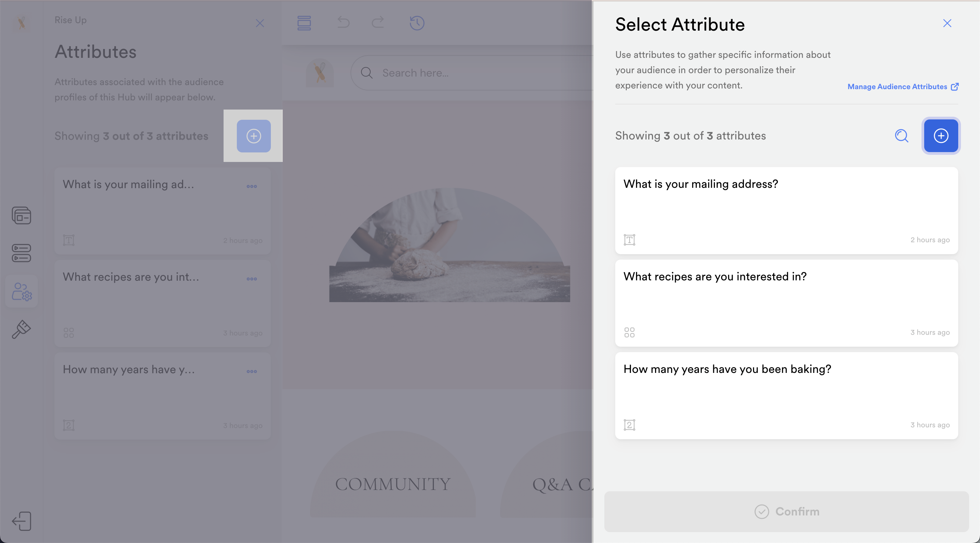
Task: Choose 'How many years have you been baking?'
Action: pyautogui.click(x=786, y=395)
